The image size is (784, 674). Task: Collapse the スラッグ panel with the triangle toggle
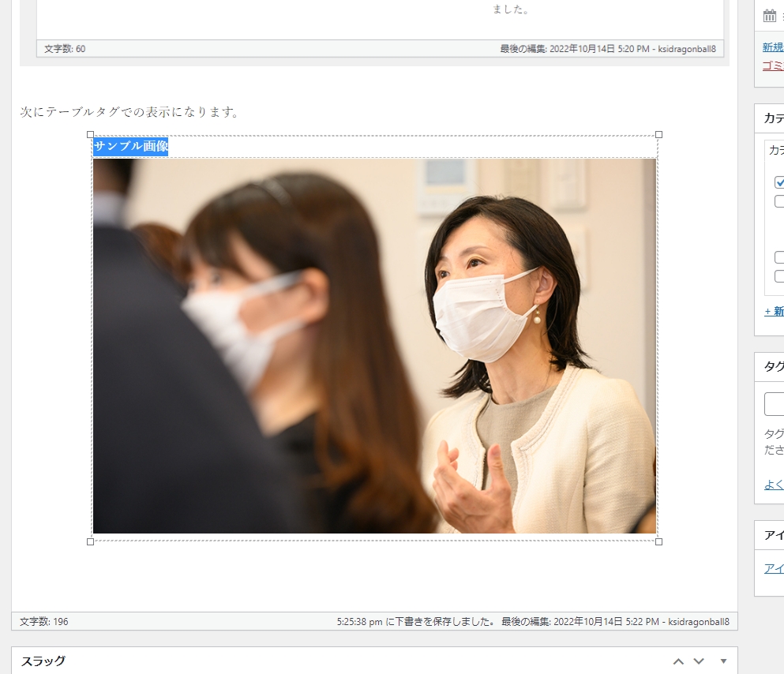[x=723, y=661]
